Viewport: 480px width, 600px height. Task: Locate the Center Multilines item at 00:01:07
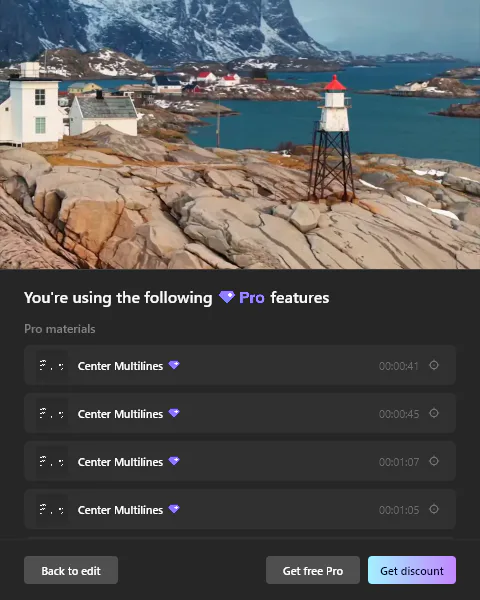(x=240, y=461)
